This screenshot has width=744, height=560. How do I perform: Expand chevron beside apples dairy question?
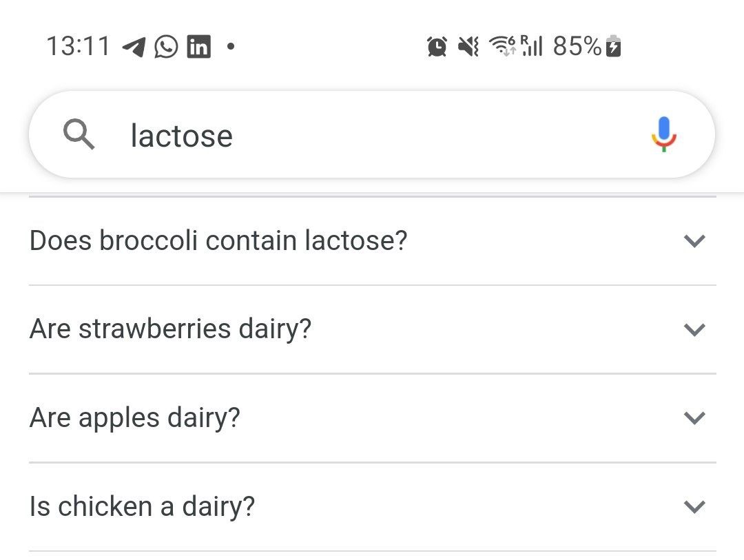[x=694, y=417]
